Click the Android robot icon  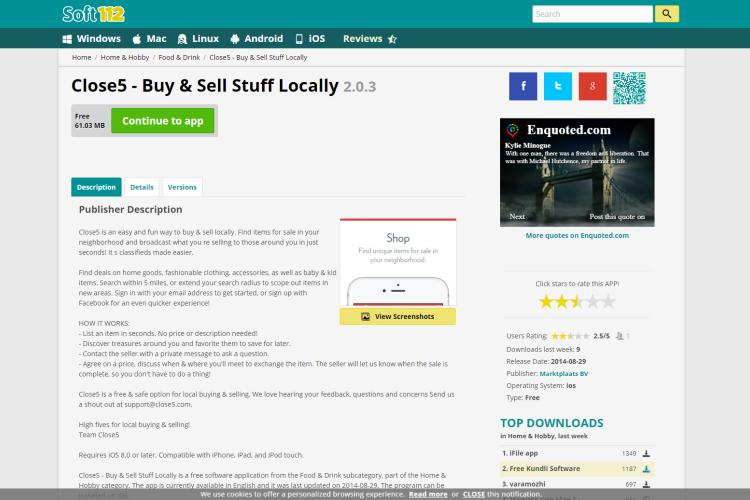click(234, 39)
